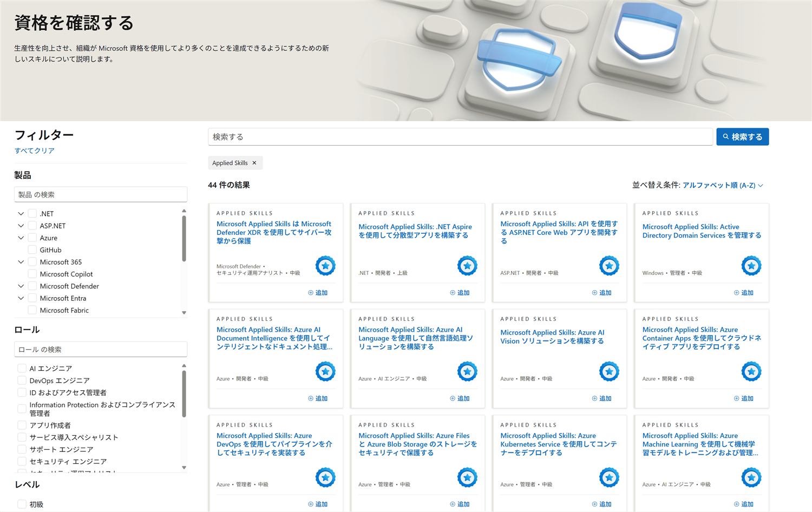The image size is (812, 512).
Task: Click the role list scrollbar thumb
Action: (x=184, y=393)
